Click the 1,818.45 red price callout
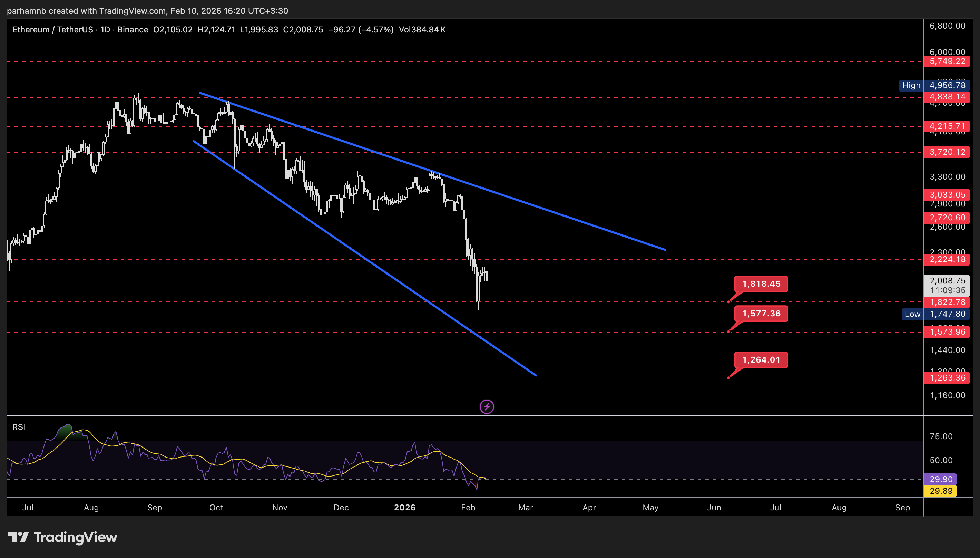This screenshot has height=558, width=980. [x=761, y=283]
